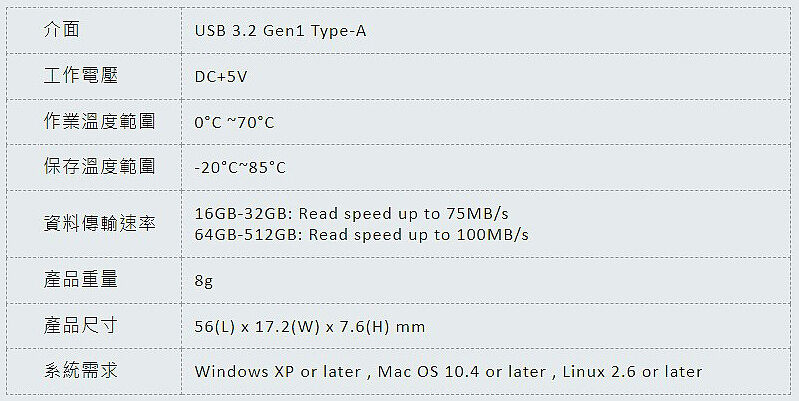Select the DC+5V value

tap(221, 77)
